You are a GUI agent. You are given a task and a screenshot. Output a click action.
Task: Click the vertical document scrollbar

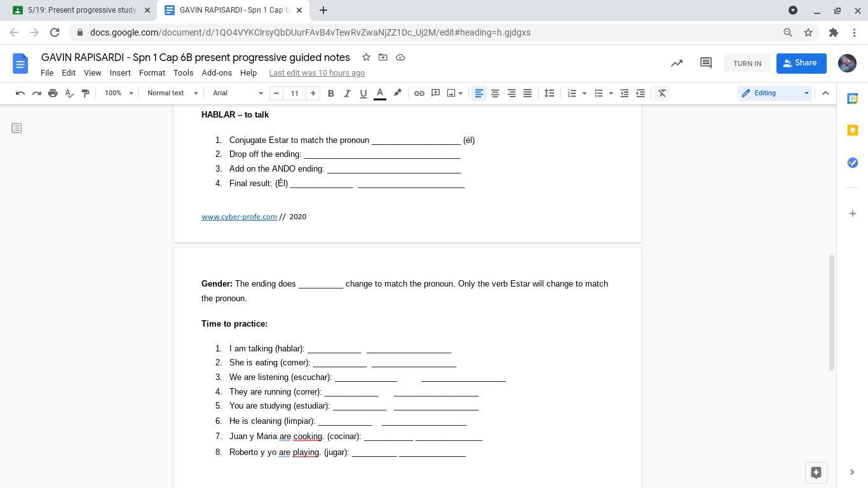(x=832, y=311)
